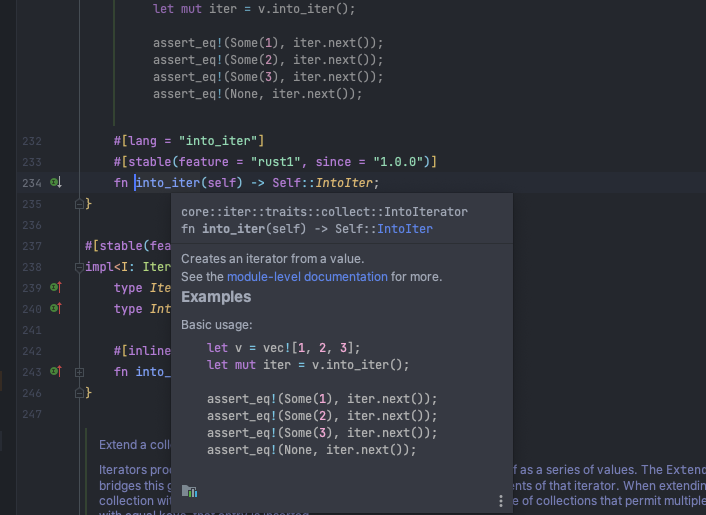Image resolution: width=706 pixels, height=515 pixels.
Task: Click the assert_eq!(Some(1)...) line in the popup
Action: coord(322,399)
